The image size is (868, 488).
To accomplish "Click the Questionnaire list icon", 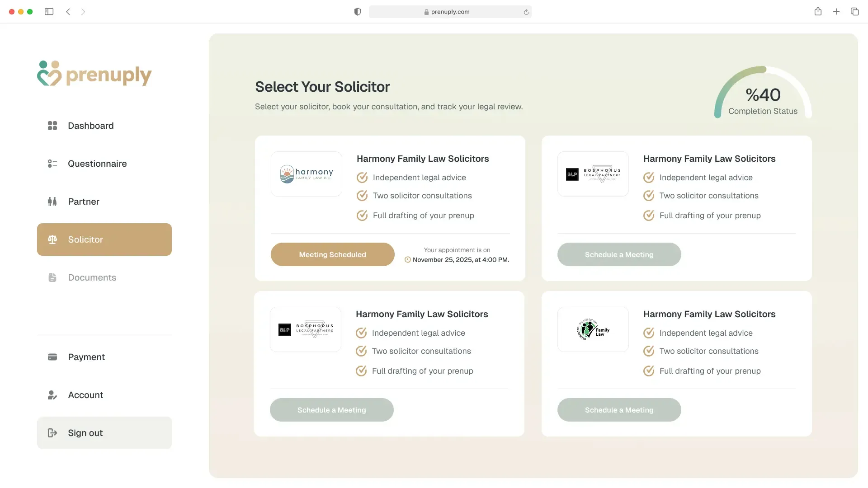I will (52, 164).
